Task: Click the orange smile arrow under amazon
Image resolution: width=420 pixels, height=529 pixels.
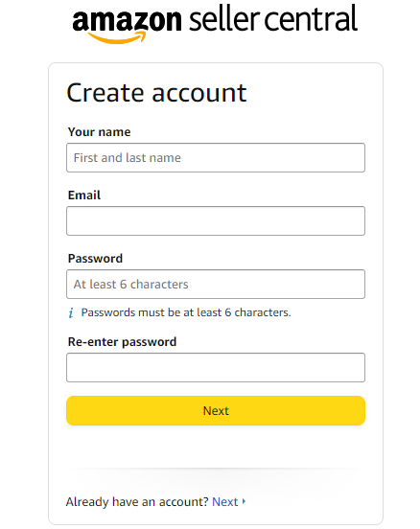Action: (x=117, y=37)
